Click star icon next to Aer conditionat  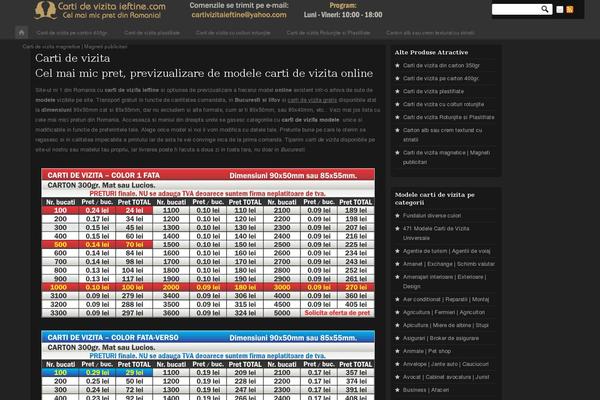pos(397,299)
